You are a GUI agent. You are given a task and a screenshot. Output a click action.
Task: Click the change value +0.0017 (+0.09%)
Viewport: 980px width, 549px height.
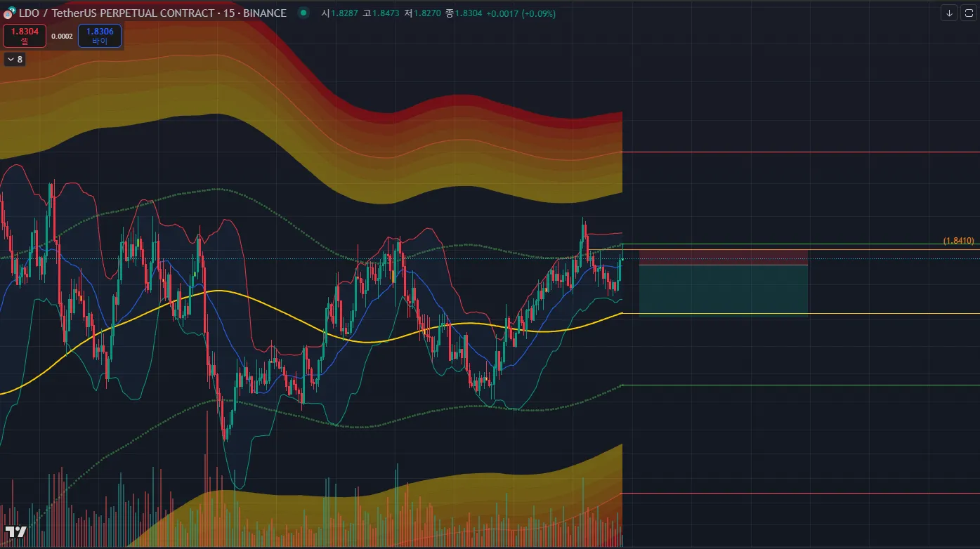[521, 13]
